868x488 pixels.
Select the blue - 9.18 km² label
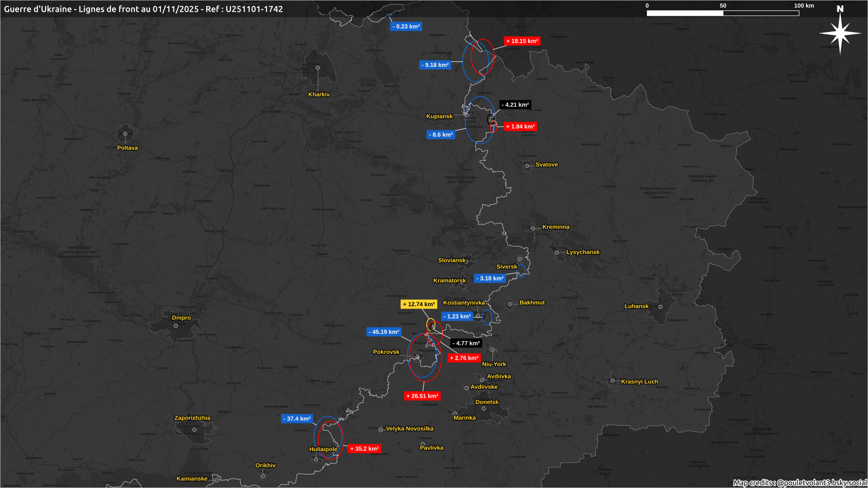[x=435, y=65]
